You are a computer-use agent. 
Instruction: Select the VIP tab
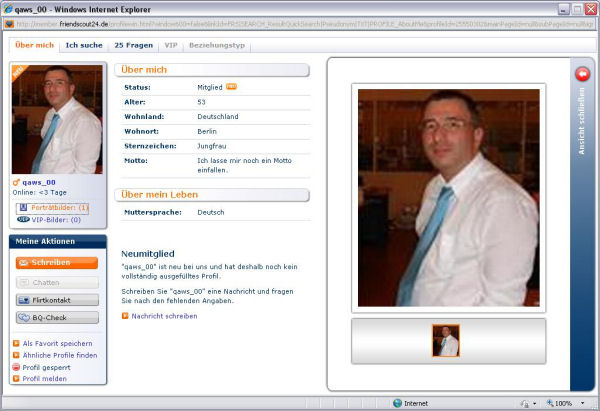(x=171, y=45)
